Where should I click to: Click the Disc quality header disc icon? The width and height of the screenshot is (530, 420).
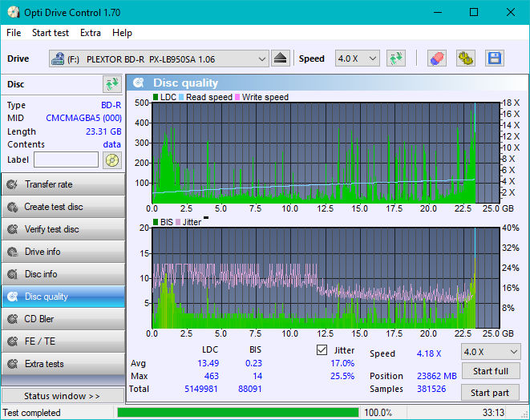pyautogui.click(x=139, y=83)
